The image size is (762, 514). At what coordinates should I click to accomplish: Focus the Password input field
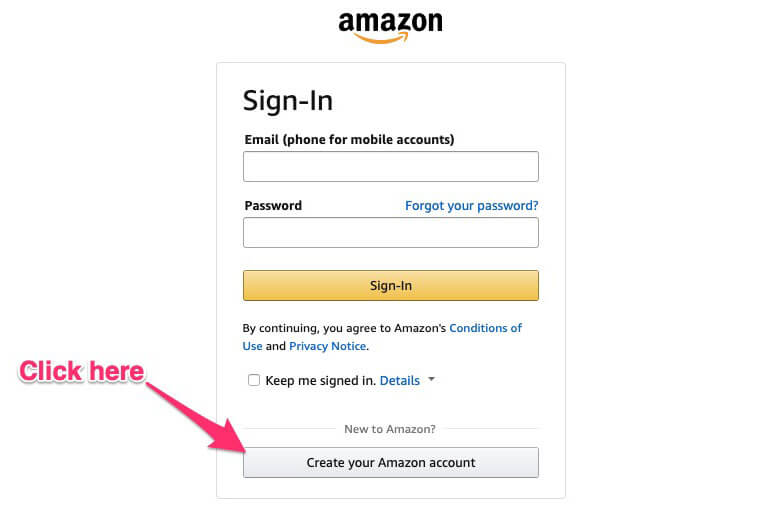click(391, 233)
